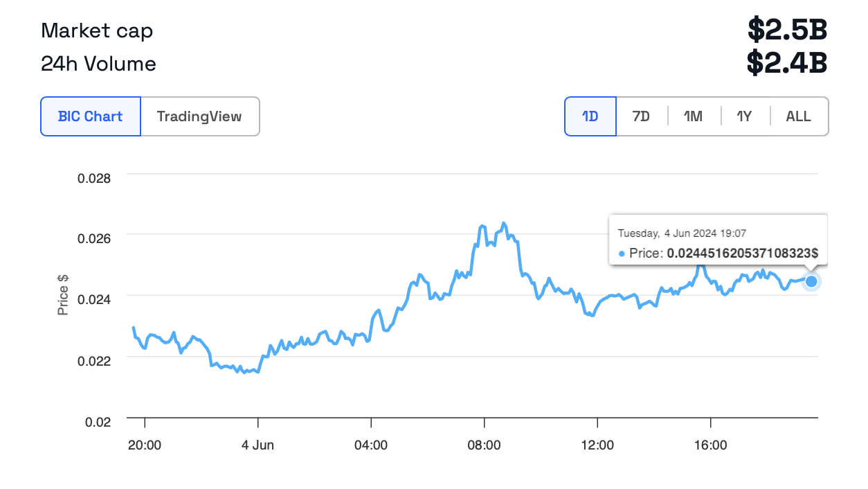
Task: Click the price peak near 08:00
Action: [503, 224]
